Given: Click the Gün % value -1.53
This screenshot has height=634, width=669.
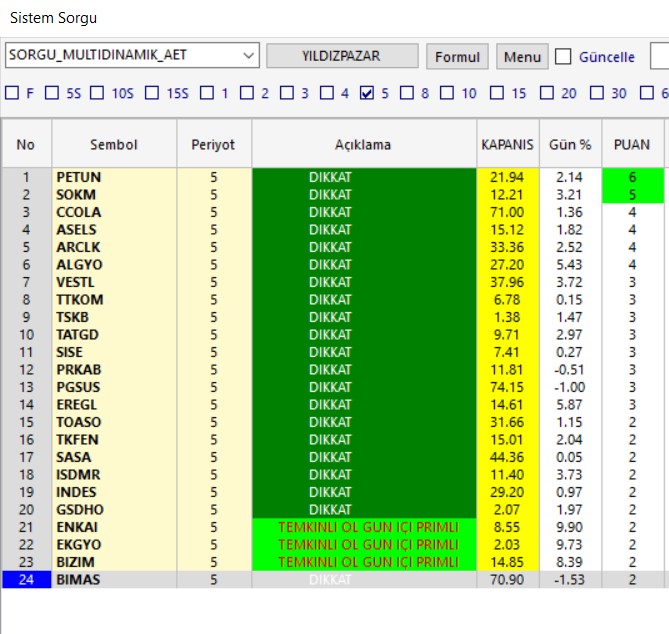Looking at the screenshot, I should coord(570,580).
